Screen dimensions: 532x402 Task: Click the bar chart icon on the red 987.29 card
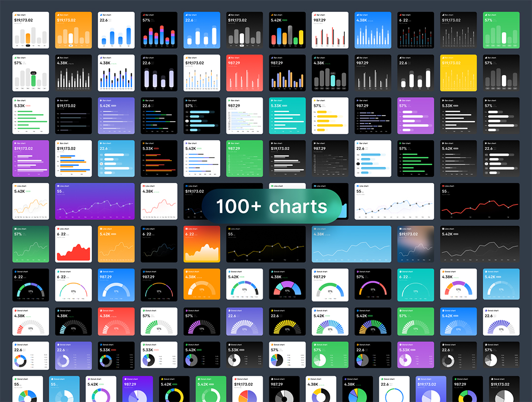(229, 58)
